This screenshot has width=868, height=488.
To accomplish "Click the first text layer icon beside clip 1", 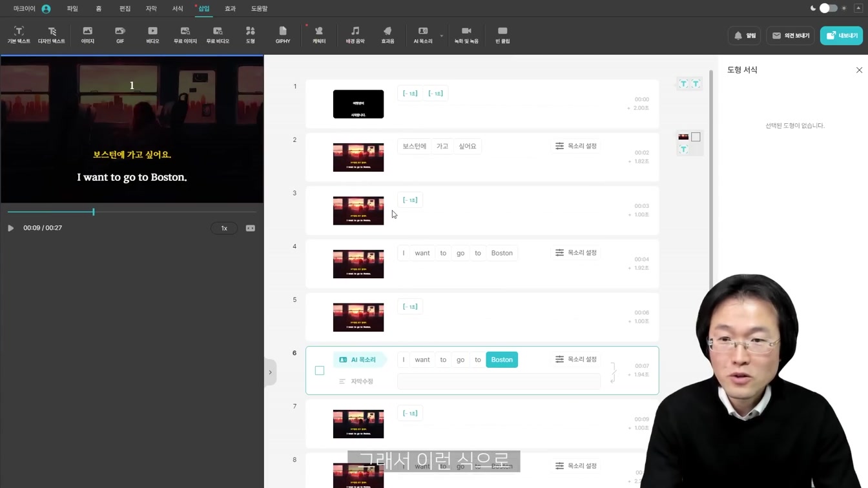I will click(683, 84).
